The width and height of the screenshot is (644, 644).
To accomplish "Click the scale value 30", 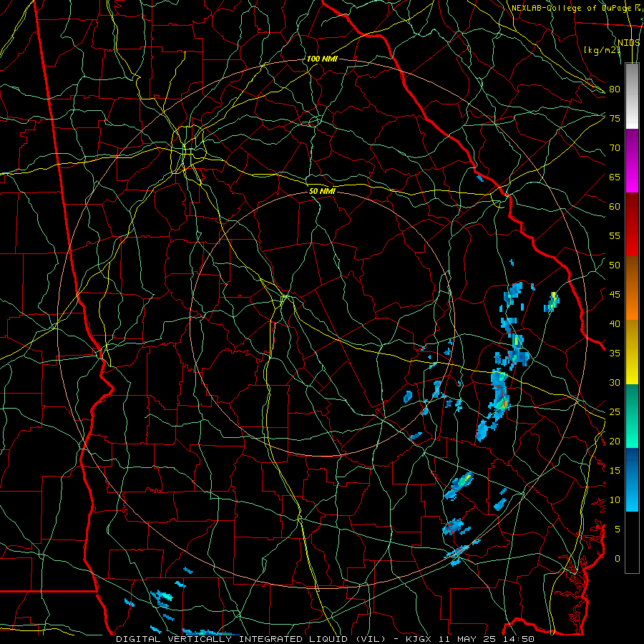I will point(615,382).
